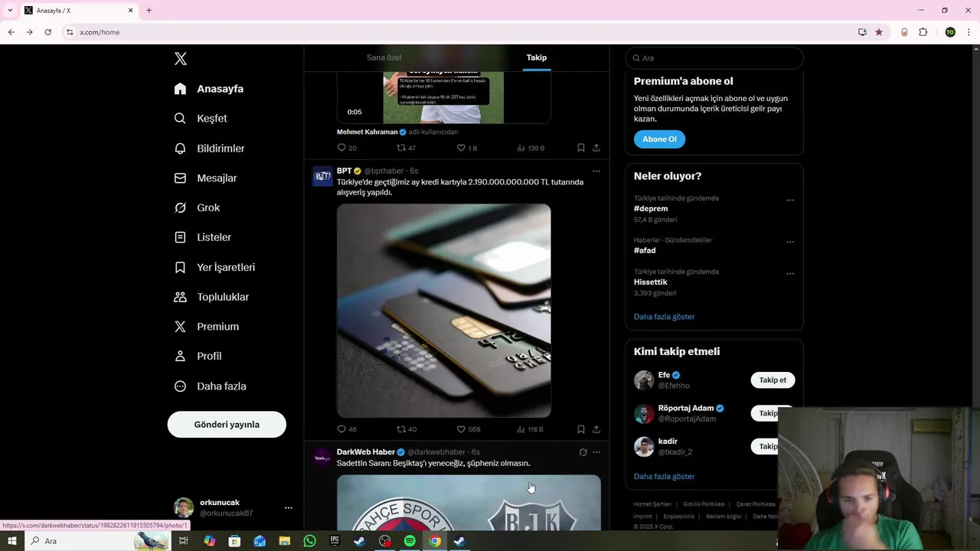
Task: Switch to the Sana özel tab
Action: [384, 57]
